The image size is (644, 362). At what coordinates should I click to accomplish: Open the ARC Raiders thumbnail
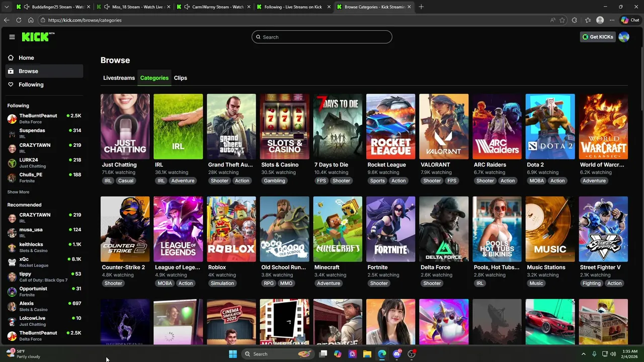(x=497, y=127)
